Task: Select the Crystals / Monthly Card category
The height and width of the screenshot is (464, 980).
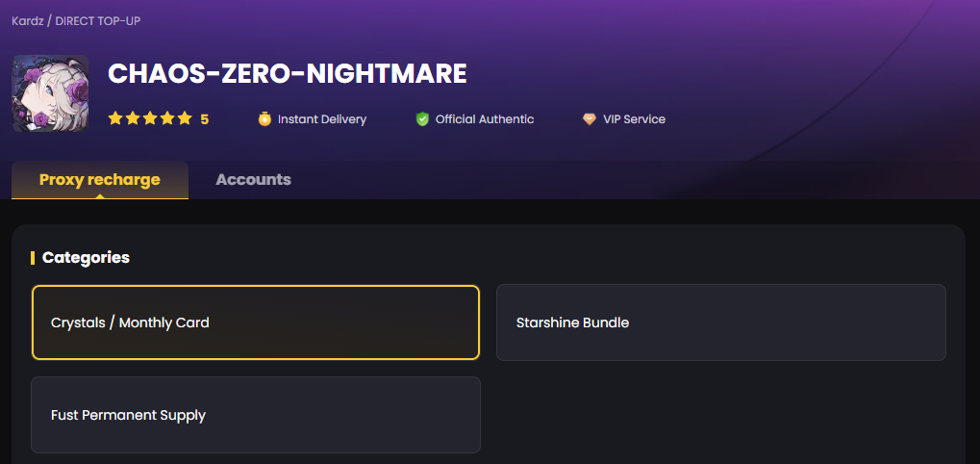Action: [256, 322]
